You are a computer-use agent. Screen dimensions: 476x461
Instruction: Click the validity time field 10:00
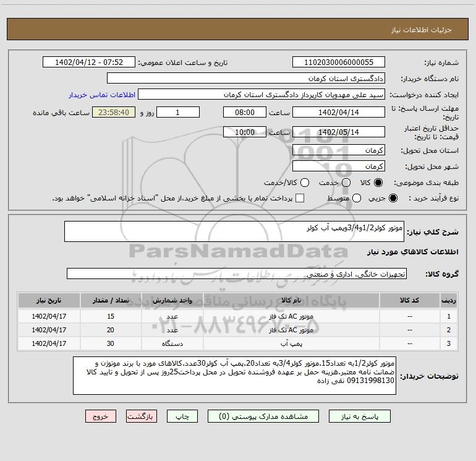pos(245,132)
